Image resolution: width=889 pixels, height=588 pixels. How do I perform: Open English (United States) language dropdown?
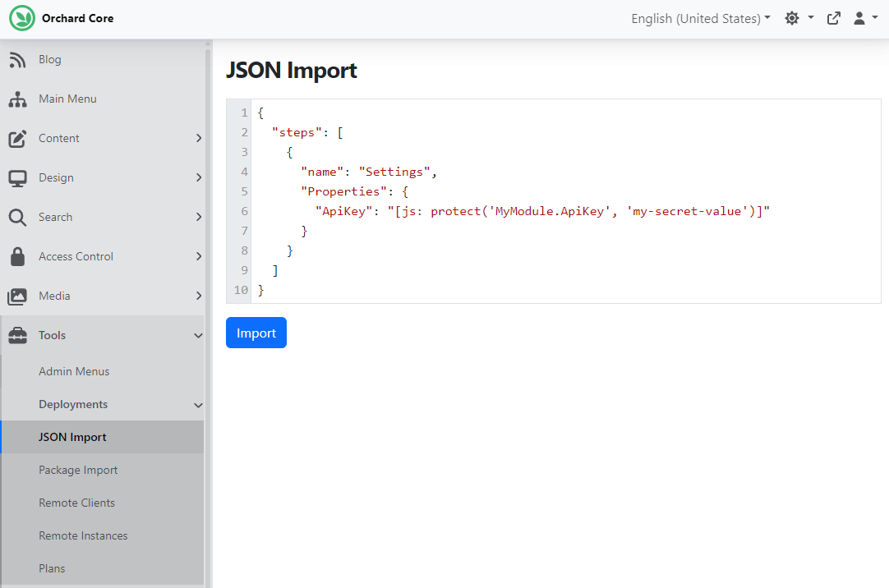click(x=701, y=18)
